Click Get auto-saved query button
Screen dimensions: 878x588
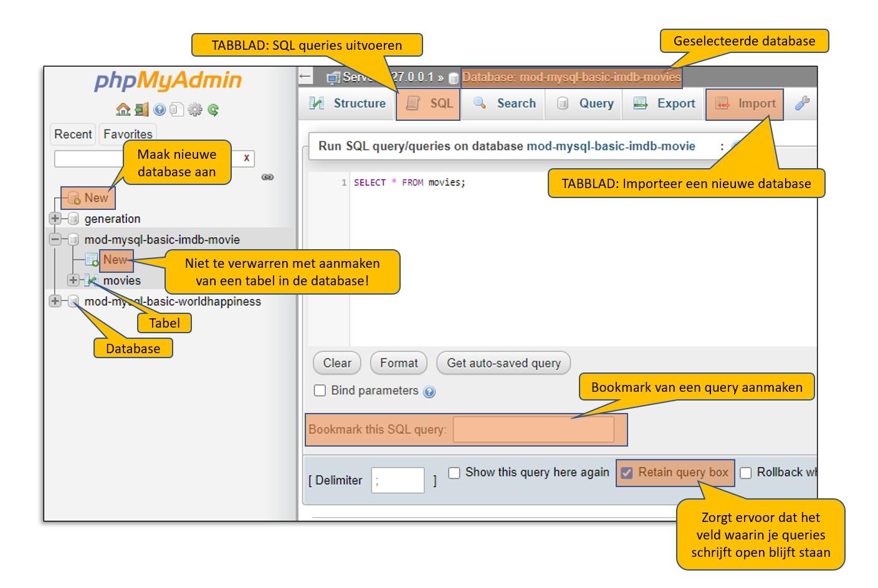pyautogui.click(x=503, y=363)
